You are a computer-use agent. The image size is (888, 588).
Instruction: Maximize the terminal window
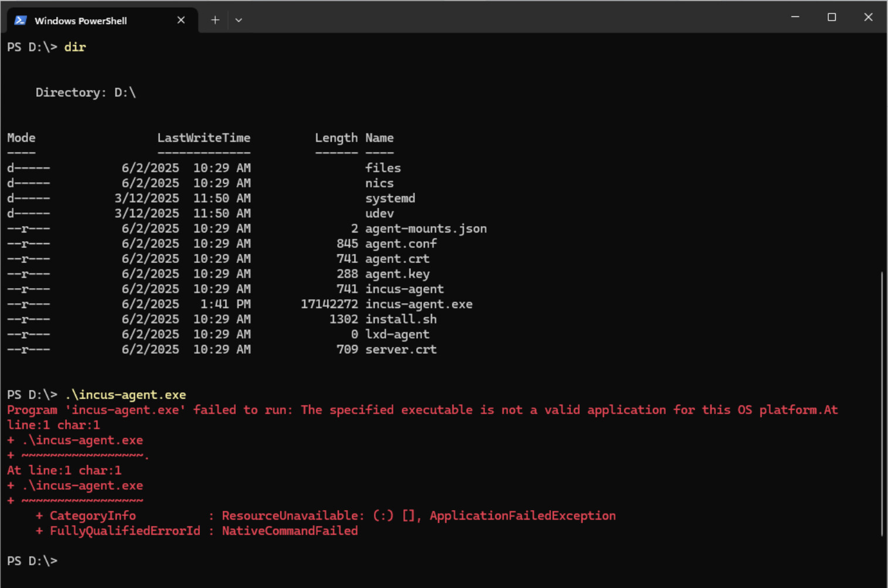pyautogui.click(x=832, y=17)
